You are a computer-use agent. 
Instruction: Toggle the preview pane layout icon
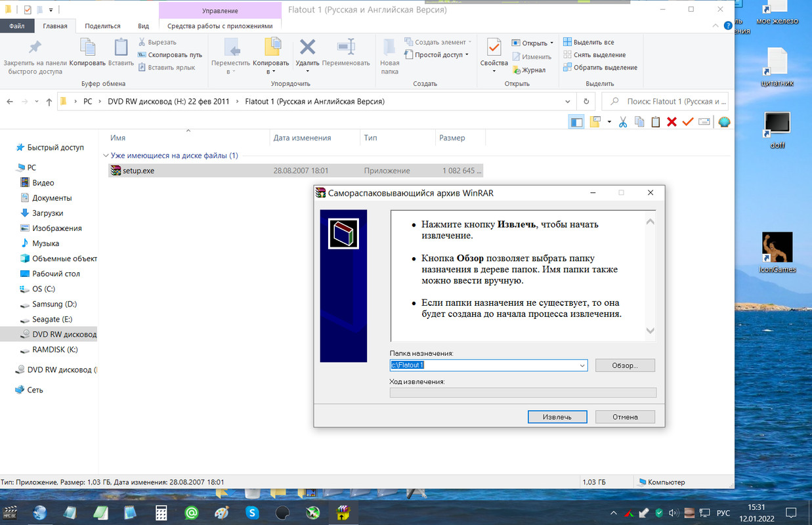pyautogui.click(x=576, y=122)
